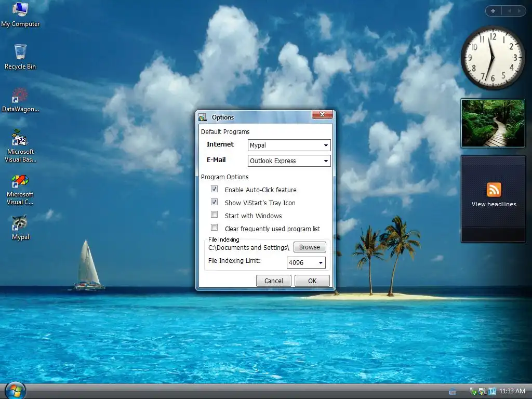Click the View headlines link
Screen dimensions: 532x399
(x=494, y=204)
